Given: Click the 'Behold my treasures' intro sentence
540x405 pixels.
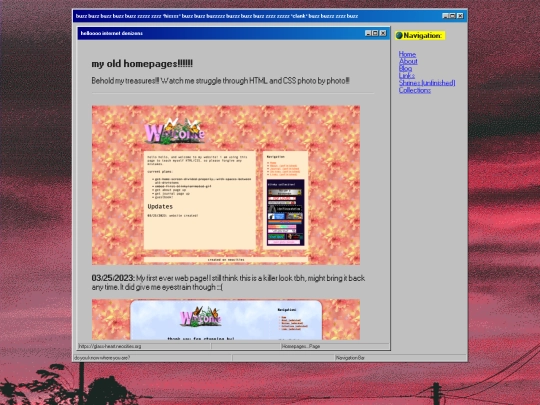Looking at the screenshot, I should 220,81.
